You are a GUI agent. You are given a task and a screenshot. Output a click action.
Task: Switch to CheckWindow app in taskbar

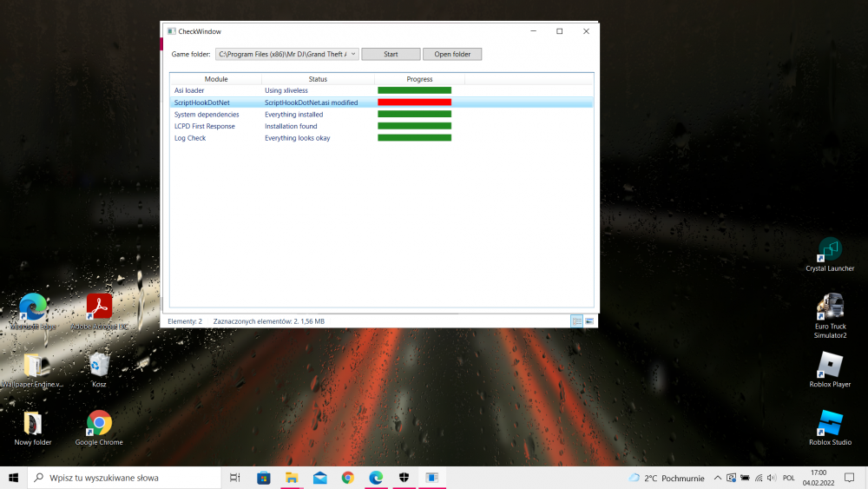(x=432, y=478)
